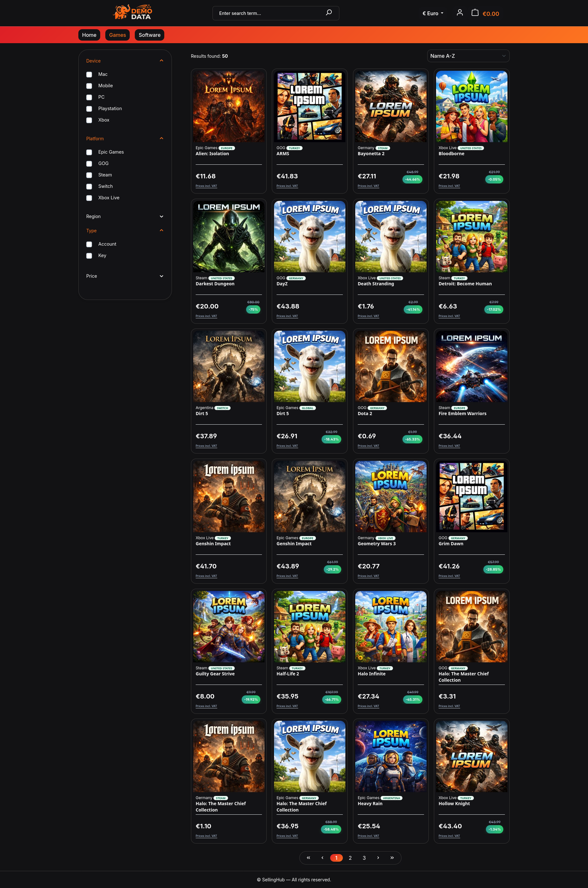Open the Fire Emblem Warriors product title
This screenshot has height=888, width=588.
[462, 414]
